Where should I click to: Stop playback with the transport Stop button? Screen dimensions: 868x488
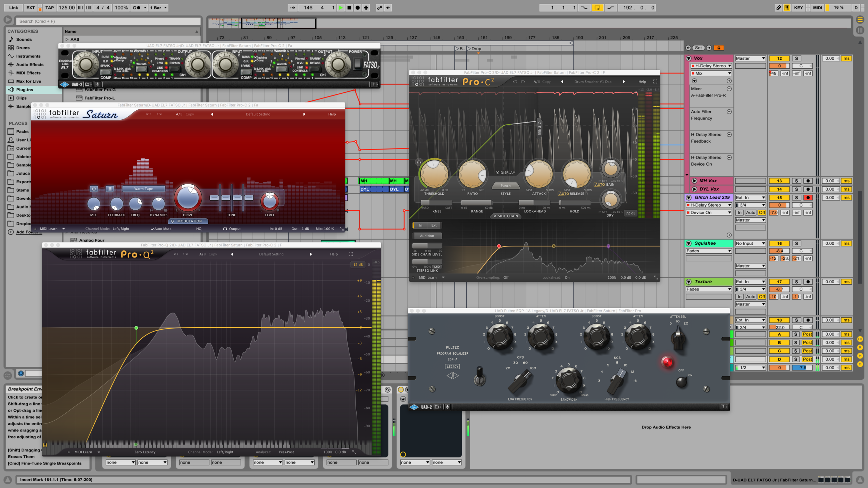(x=349, y=8)
